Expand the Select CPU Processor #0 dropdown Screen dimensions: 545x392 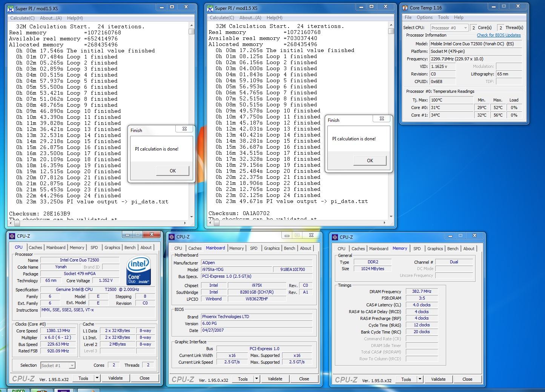pos(465,28)
